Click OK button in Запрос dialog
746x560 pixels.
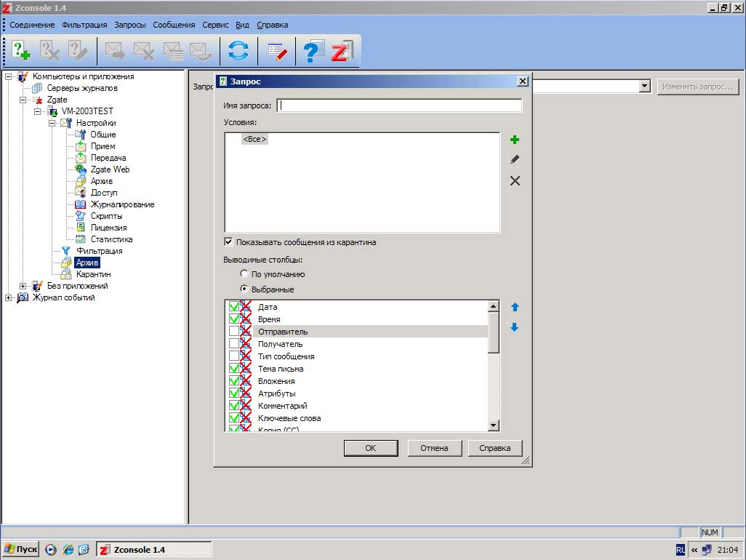click(x=371, y=448)
